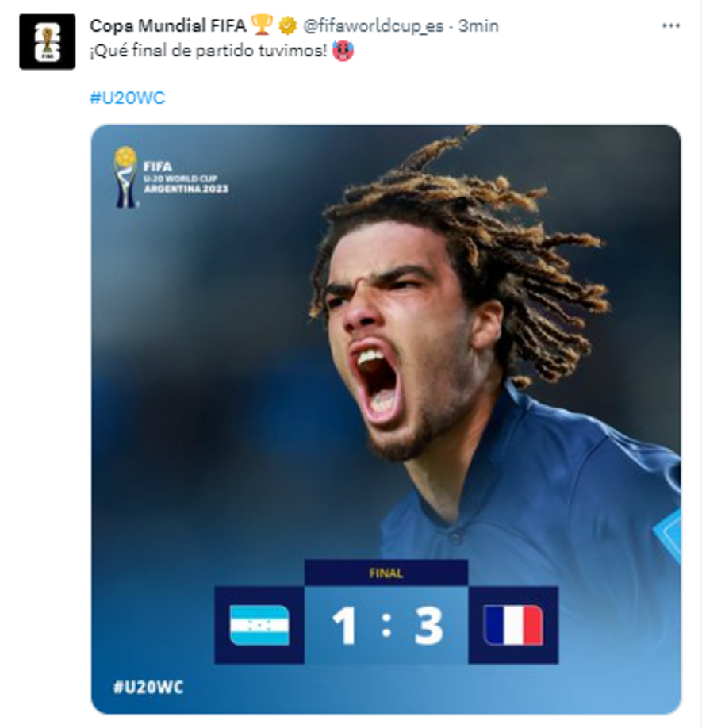The image size is (702, 728).
Task: Select the Honduras flag on the scoreboard
Action: click(261, 626)
